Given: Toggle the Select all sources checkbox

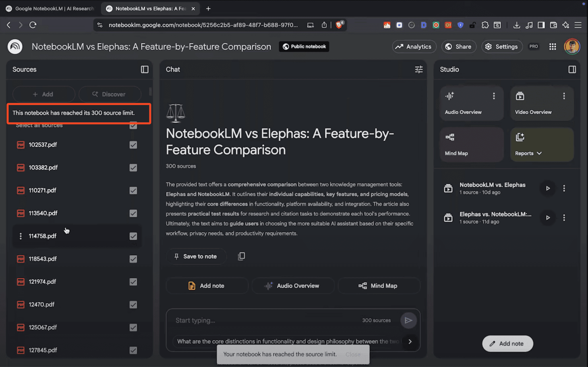Looking at the screenshot, I should tap(133, 126).
